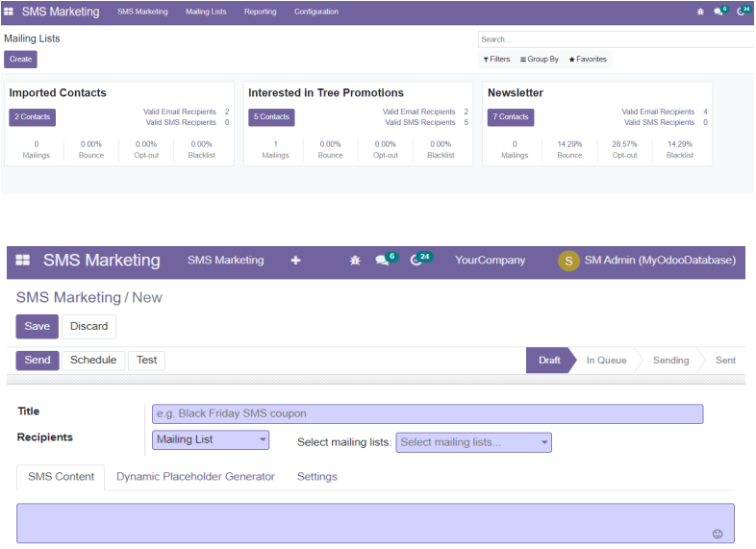Open the conversations chat icon in the lower navbar
The height and width of the screenshot is (549, 756).
383,261
